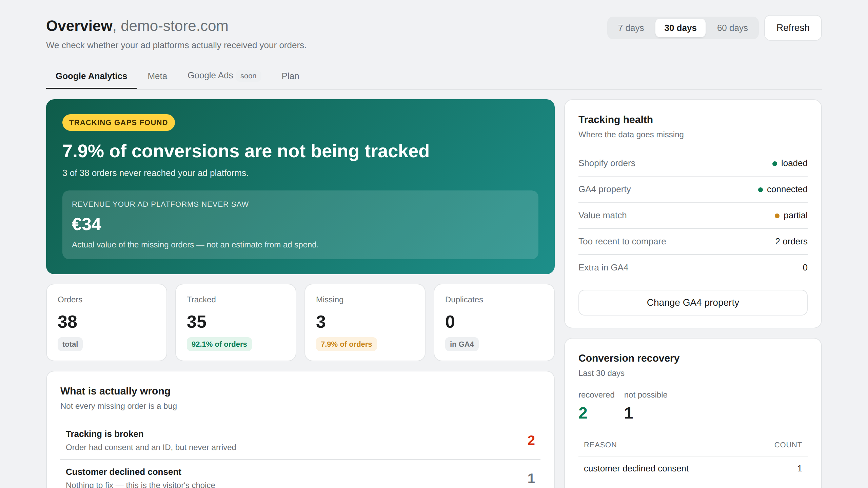
Task: Click the 'soon' label by Google Ads
Action: coord(248,76)
